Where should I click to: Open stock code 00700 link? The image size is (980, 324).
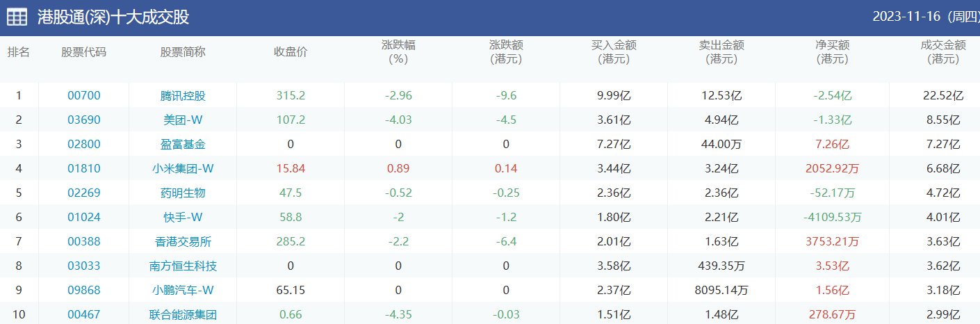coord(84,95)
